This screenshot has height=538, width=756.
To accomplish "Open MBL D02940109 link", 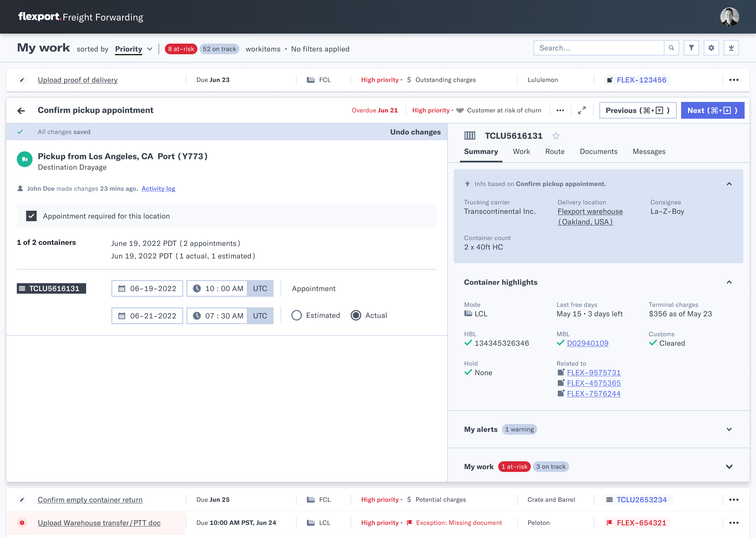I will tap(587, 343).
